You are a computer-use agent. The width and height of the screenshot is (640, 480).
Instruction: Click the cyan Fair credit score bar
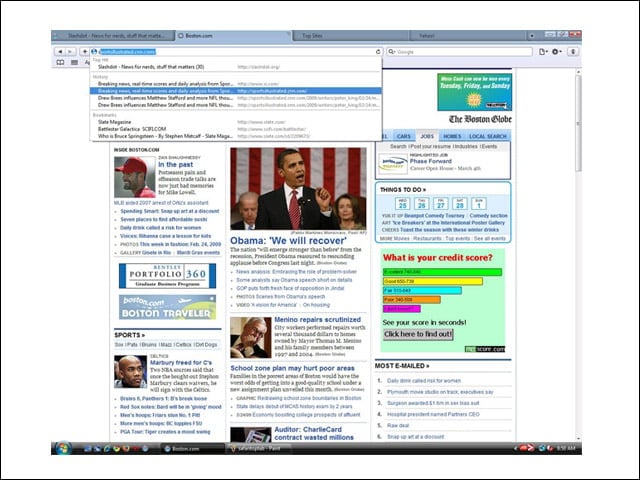click(x=422, y=291)
